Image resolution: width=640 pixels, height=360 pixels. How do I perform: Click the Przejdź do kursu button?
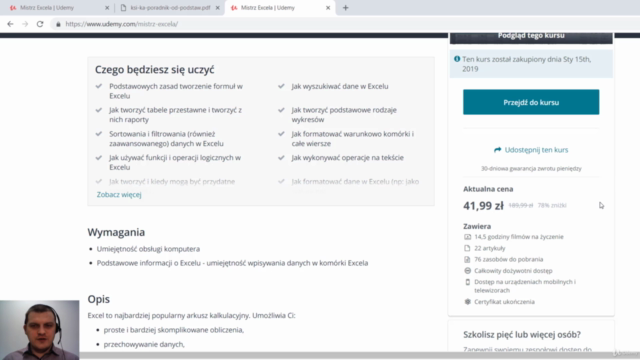(x=531, y=102)
